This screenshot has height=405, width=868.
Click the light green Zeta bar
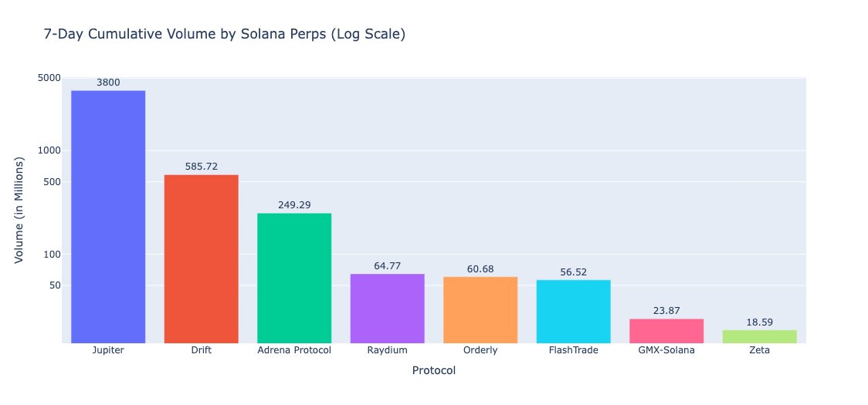tap(759, 336)
